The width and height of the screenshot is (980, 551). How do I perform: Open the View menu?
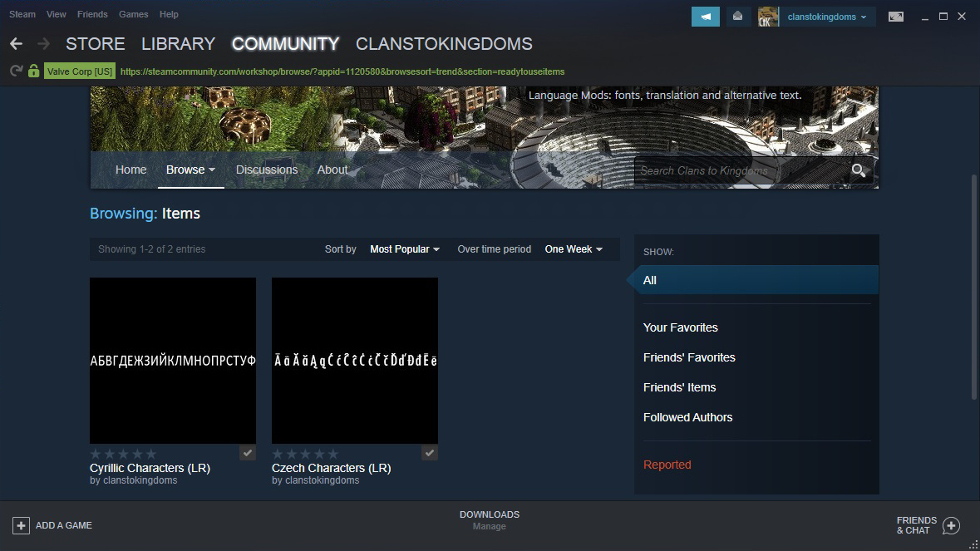click(x=57, y=14)
